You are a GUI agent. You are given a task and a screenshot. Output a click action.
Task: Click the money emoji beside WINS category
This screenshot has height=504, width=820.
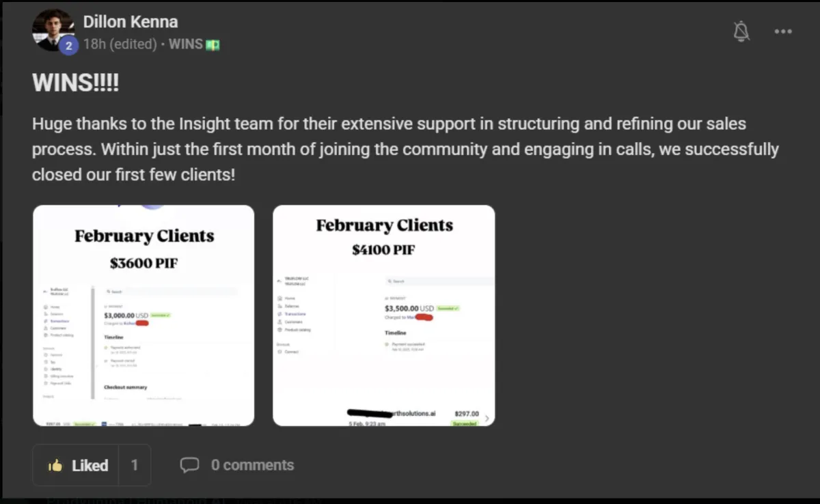pyautogui.click(x=213, y=45)
